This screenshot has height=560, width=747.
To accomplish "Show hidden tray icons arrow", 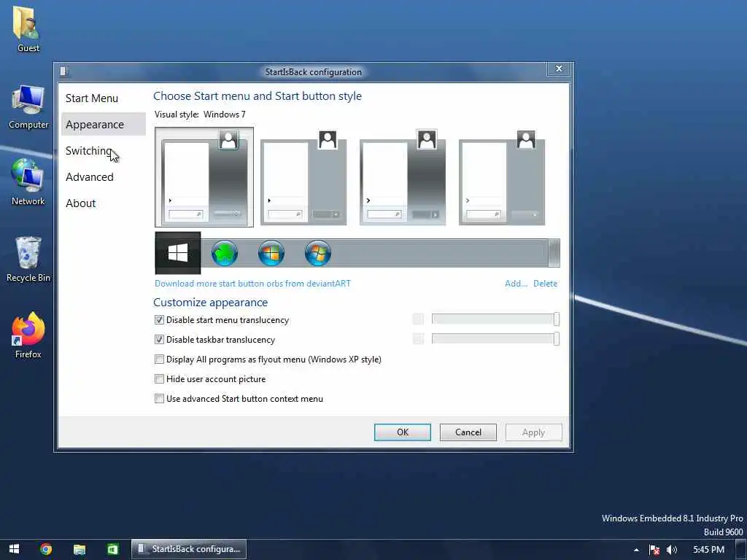I will coord(636,550).
